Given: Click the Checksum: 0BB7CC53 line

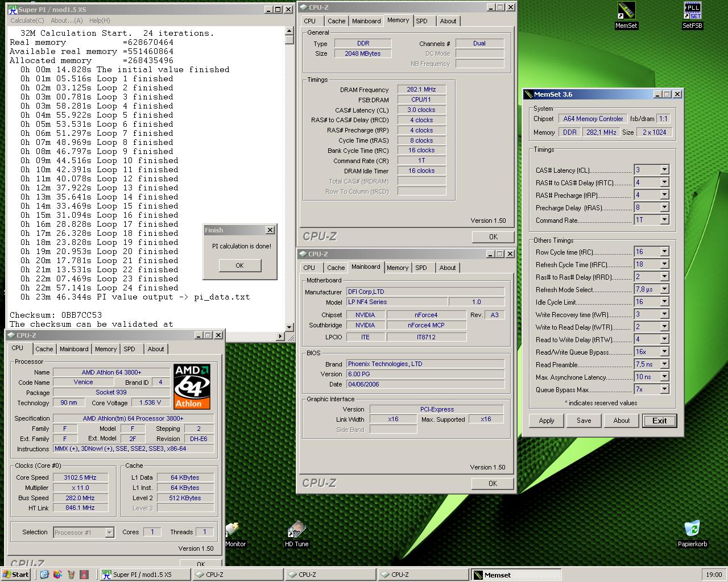Looking at the screenshot, I should pos(56,315).
